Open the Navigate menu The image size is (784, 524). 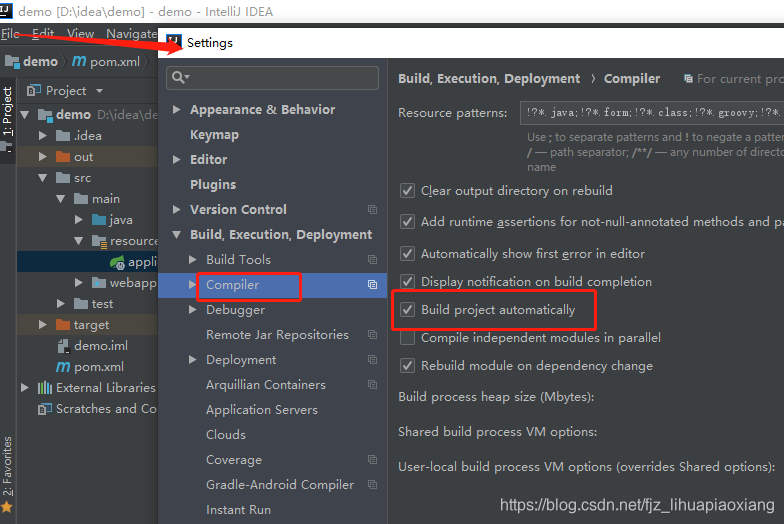tap(132, 34)
